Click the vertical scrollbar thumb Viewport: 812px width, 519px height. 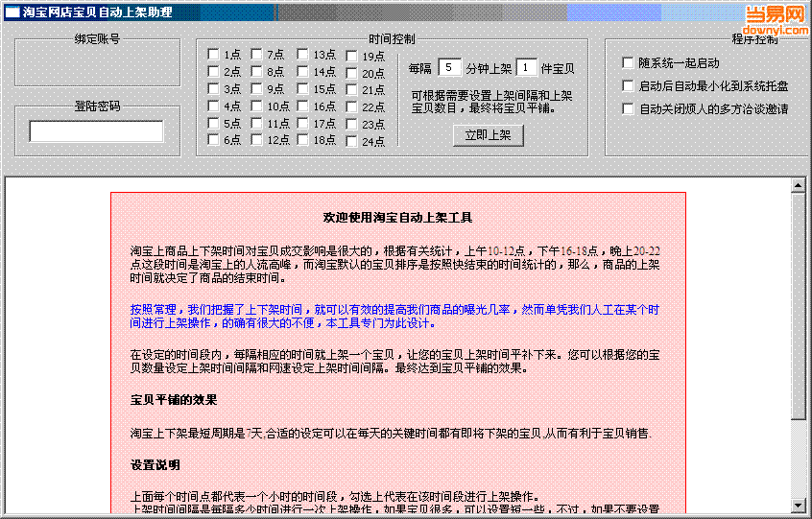pyautogui.click(x=798, y=306)
